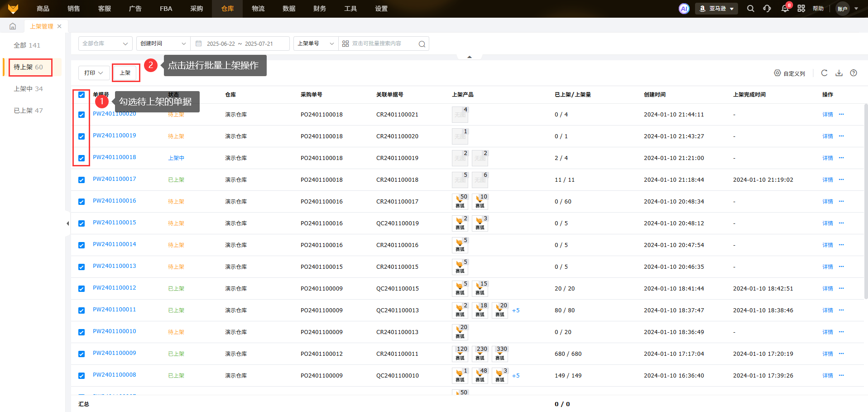Open the global search magnifier icon
The width and height of the screenshot is (868, 412).
click(x=750, y=9)
